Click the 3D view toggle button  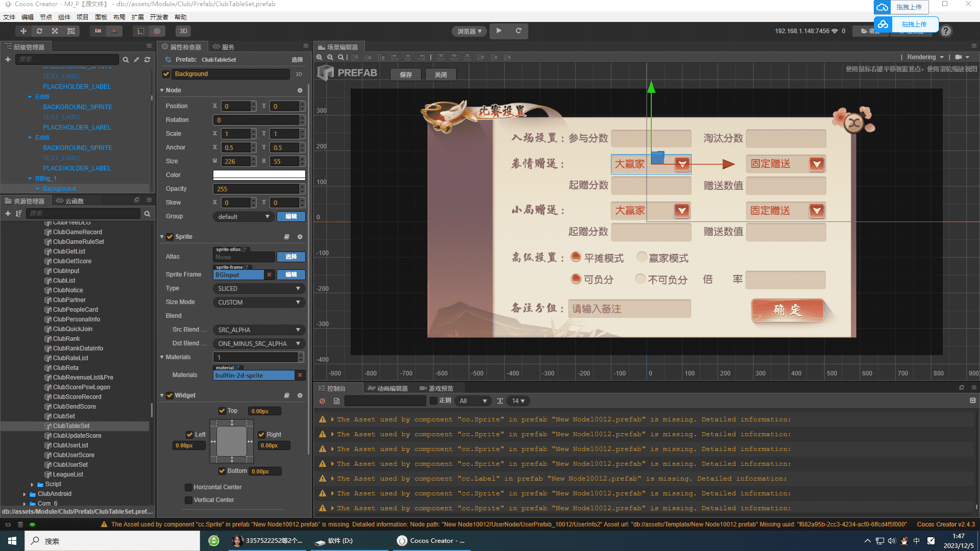(x=183, y=31)
